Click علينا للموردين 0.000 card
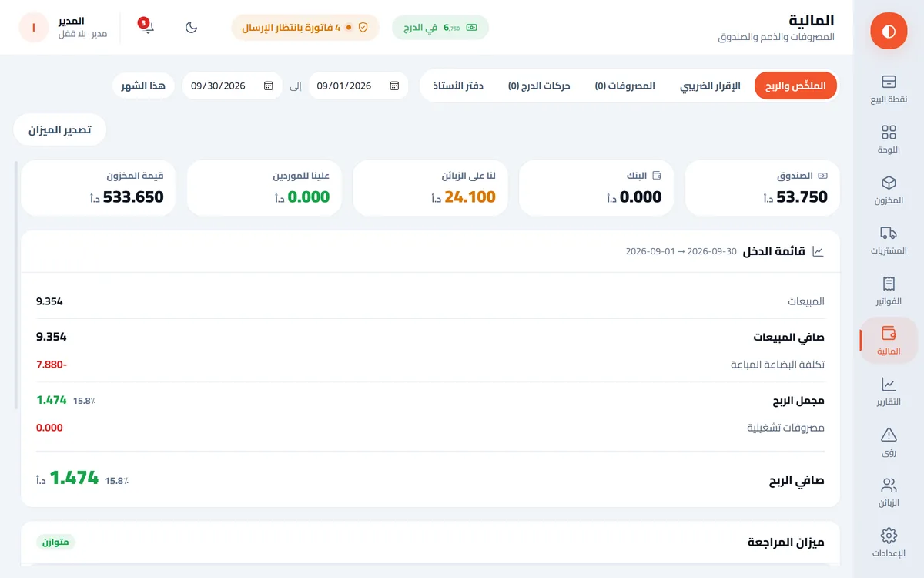Viewport: 924px width, 578px height. [x=264, y=188]
